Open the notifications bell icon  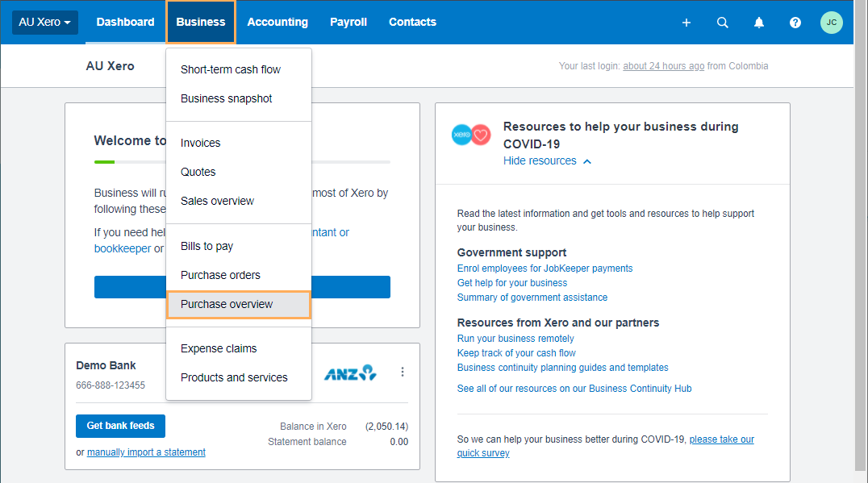759,22
